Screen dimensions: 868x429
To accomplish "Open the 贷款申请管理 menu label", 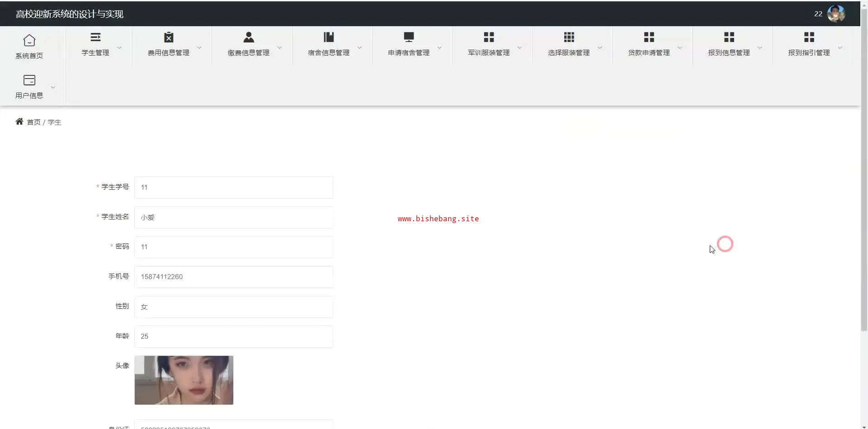I will (x=649, y=53).
